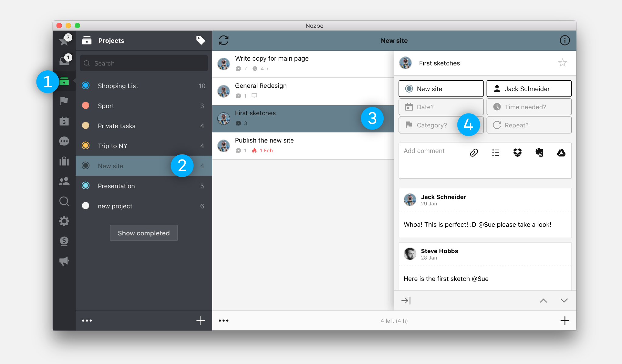Expand Time needed field dropdown
The width and height of the screenshot is (622, 364).
529,107
